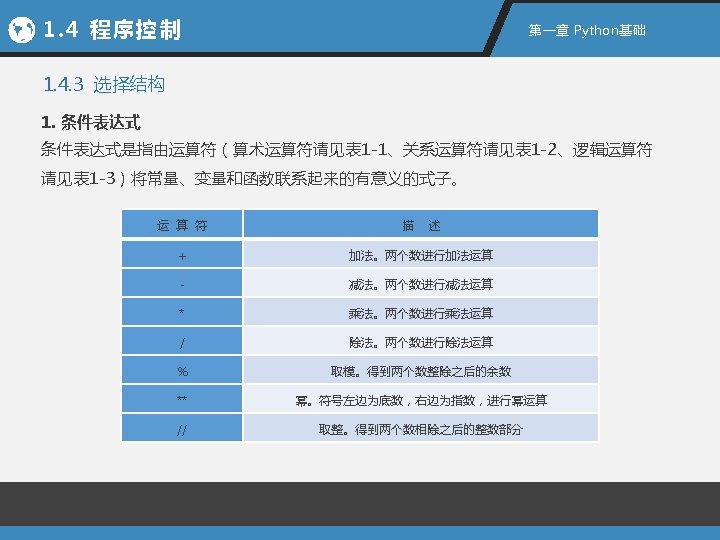Click description '取模。得到两个数整除之后的余数'
Viewport: 720px width, 540px height.
[421, 371]
